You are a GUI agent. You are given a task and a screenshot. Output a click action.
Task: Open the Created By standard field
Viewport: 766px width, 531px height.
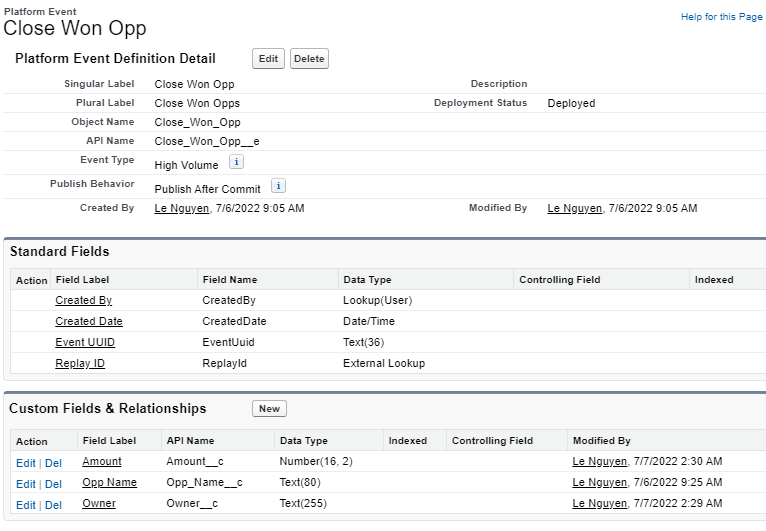point(83,300)
